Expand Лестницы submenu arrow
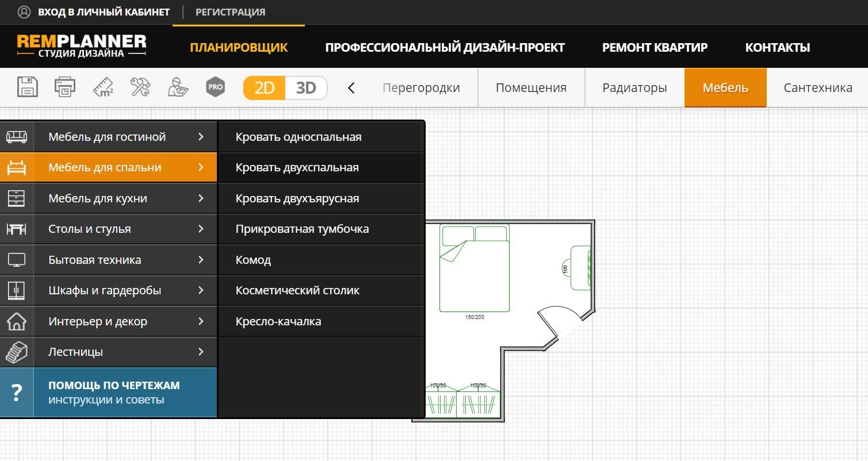The image size is (868, 461). pyautogui.click(x=201, y=352)
